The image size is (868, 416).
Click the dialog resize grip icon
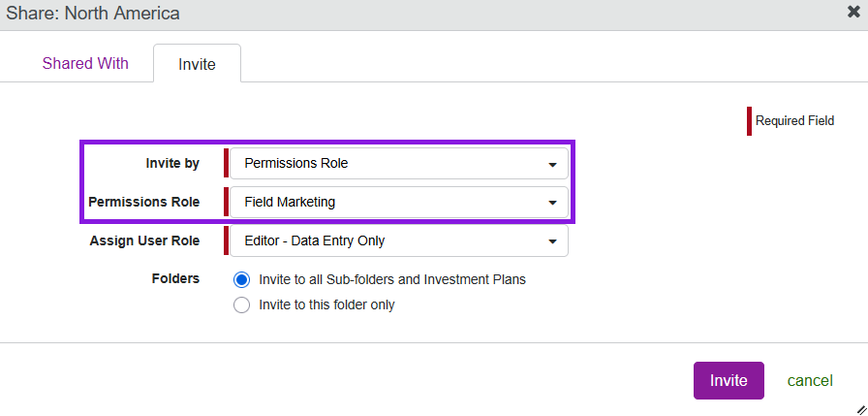(861, 409)
